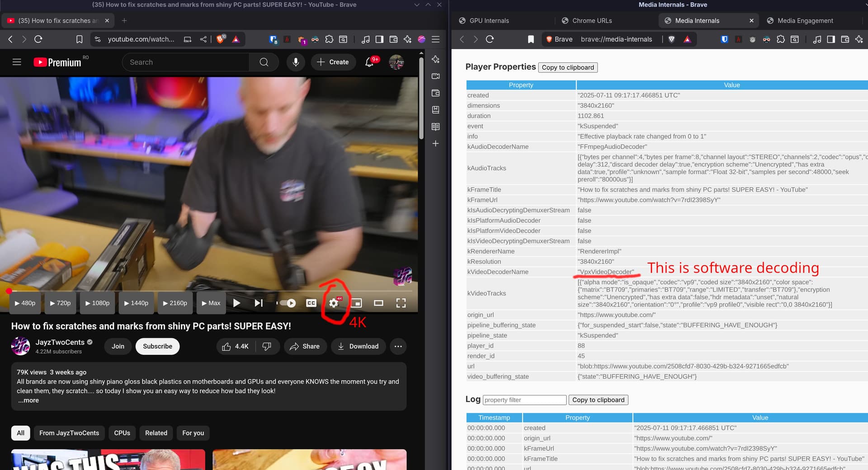Click the Brave Shields lion icon

point(220,39)
